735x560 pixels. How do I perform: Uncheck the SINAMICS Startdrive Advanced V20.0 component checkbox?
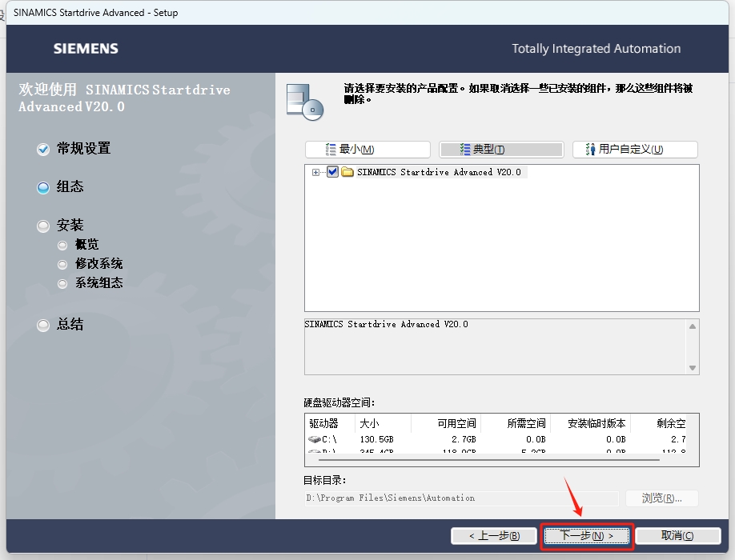coord(332,171)
